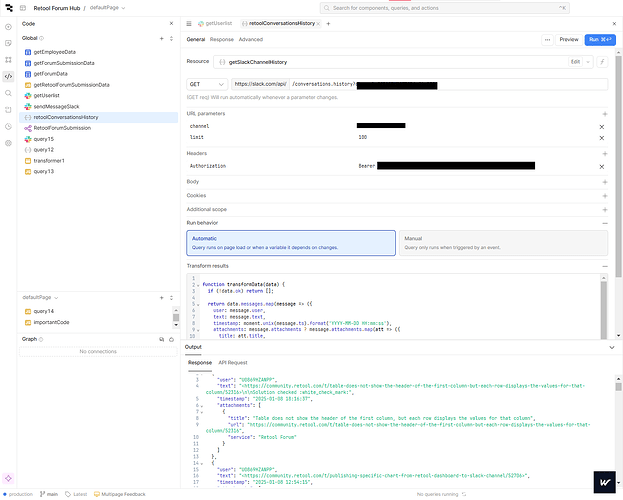
Task: Open Multipage Feedback link
Action: tap(120, 494)
